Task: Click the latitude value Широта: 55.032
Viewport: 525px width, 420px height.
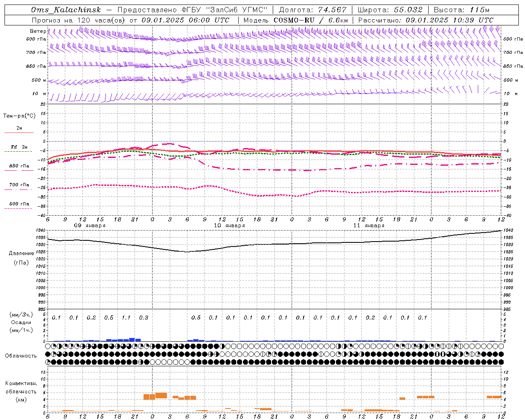Action: pos(390,10)
